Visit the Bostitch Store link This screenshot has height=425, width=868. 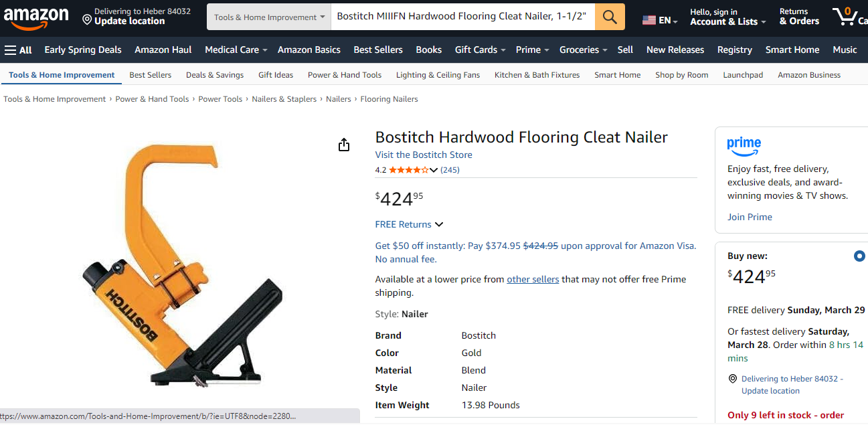pyautogui.click(x=424, y=155)
